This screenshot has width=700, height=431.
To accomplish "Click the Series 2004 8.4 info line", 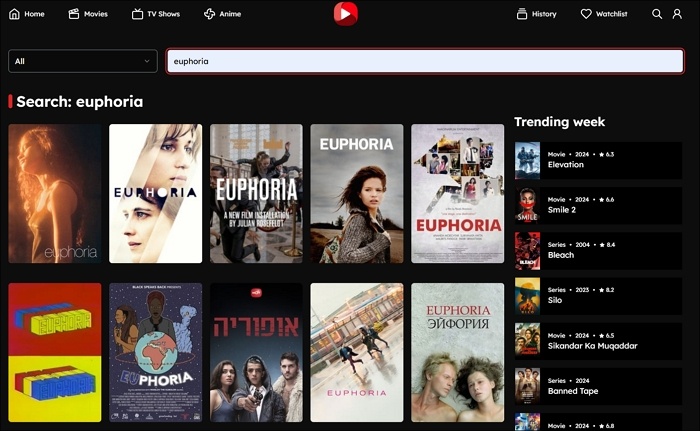I will point(581,245).
